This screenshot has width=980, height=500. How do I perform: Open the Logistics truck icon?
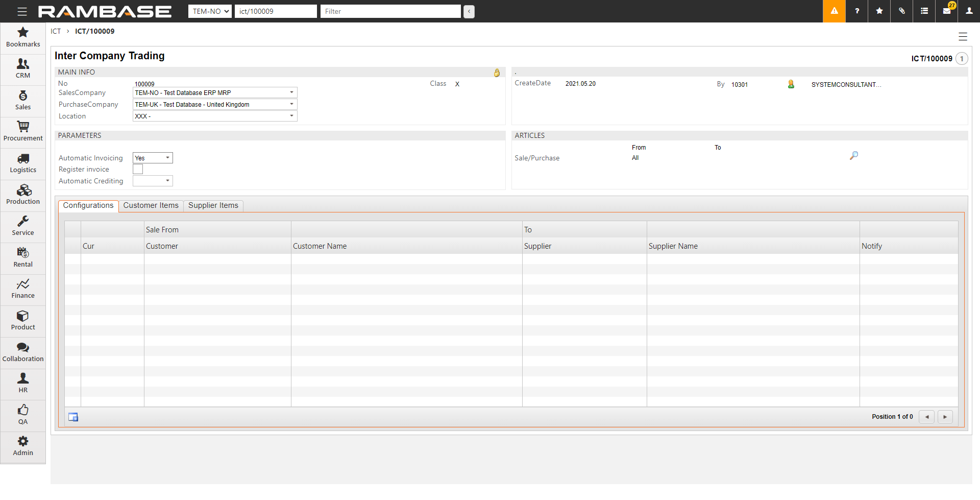pos(23,159)
